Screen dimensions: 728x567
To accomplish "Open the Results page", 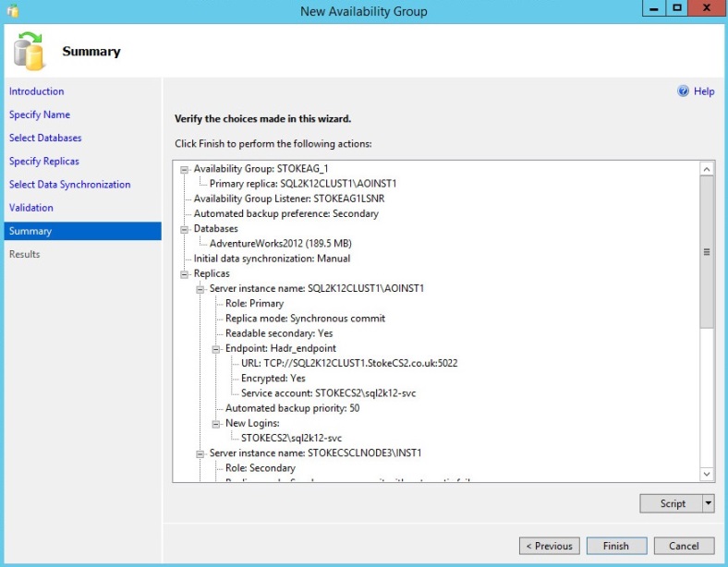I will point(25,254).
